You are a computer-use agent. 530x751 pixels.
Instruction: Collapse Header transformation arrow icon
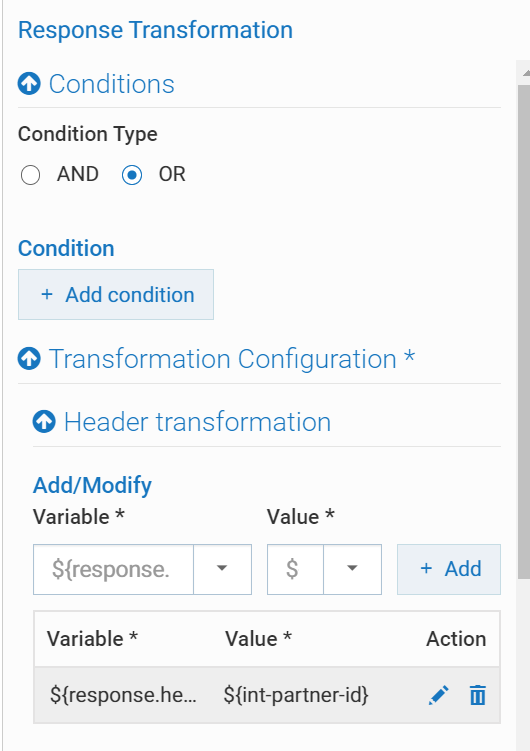pyautogui.click(x=44, y=421)
